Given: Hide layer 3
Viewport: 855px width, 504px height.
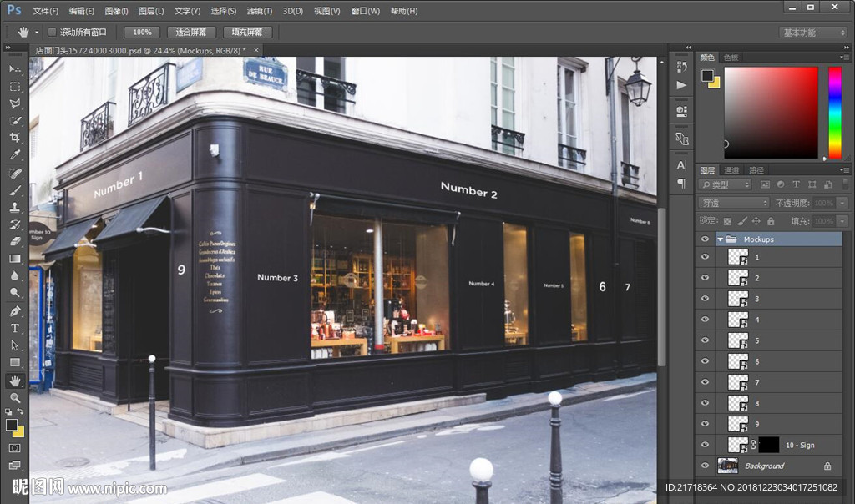Looking at the screenshot, I should point(705,299).
